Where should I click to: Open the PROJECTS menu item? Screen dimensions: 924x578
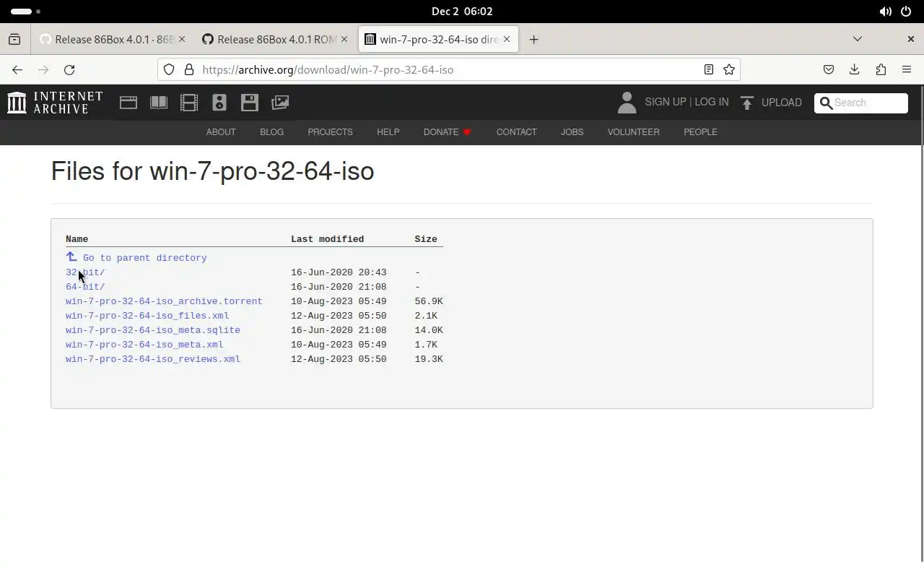click(x=330, y=132)
